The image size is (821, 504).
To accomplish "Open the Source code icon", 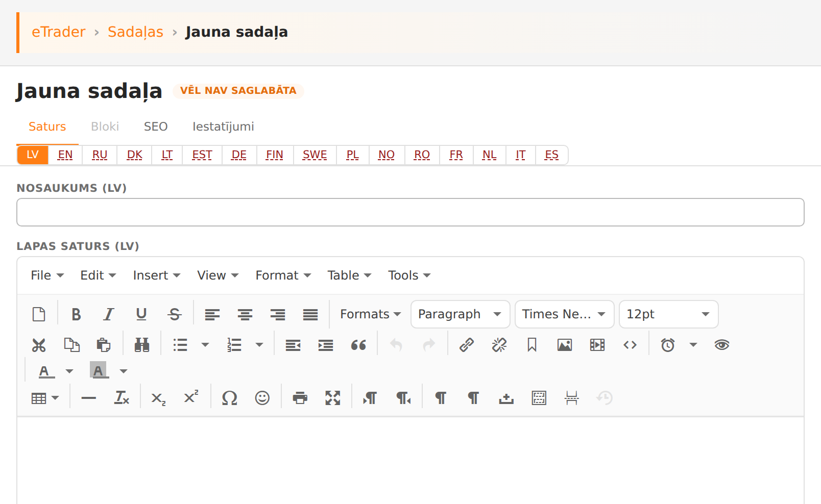I will pos(630,345).
